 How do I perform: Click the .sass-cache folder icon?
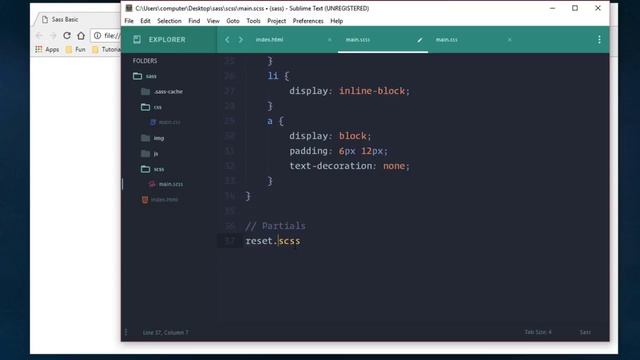[x=145, y=91]
